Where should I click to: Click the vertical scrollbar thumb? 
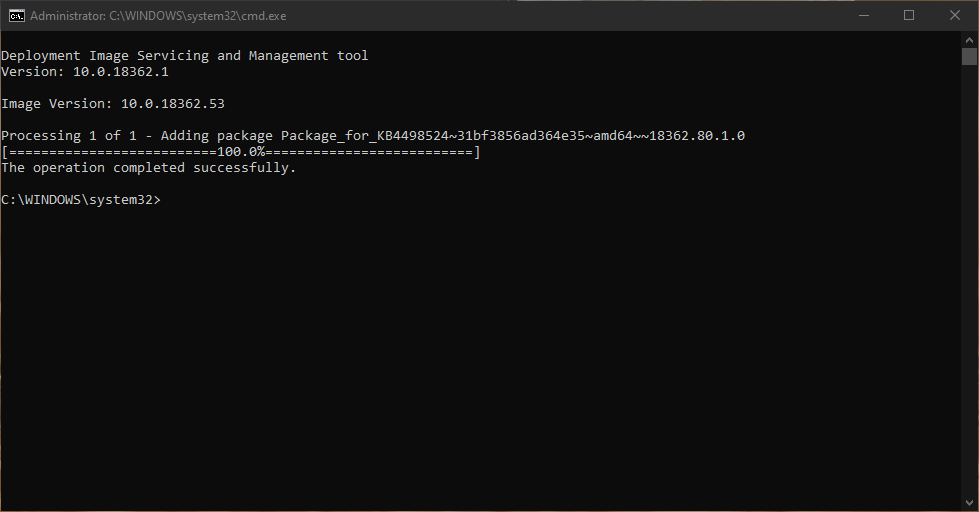click(969, 56)
